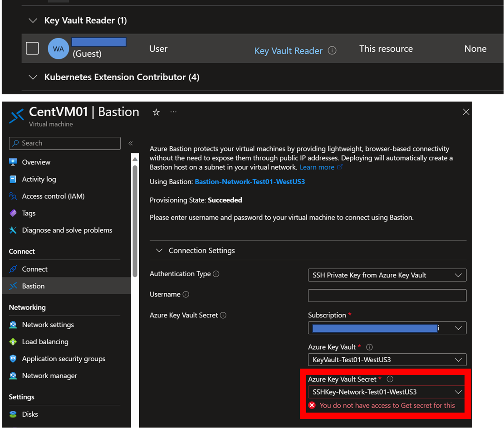Expand the Kubernetes Extension Contributor (4) group
This screenshot has height=428, width=504.
(x=33, y=78)
